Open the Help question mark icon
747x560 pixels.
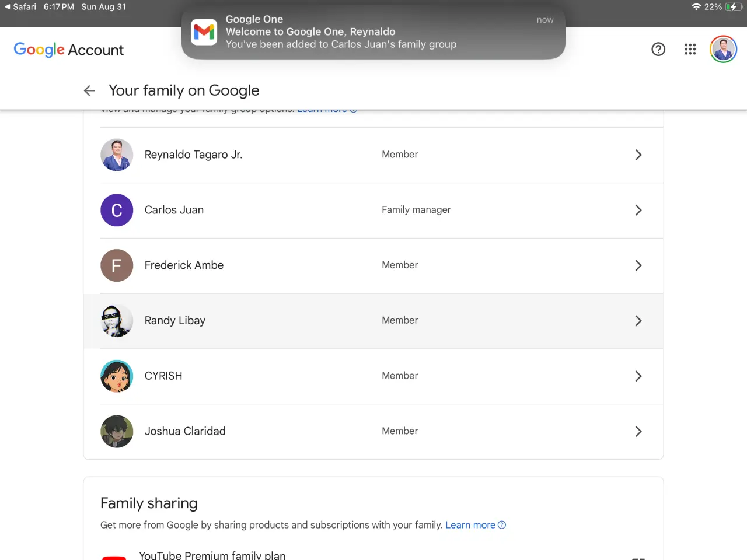658,50
